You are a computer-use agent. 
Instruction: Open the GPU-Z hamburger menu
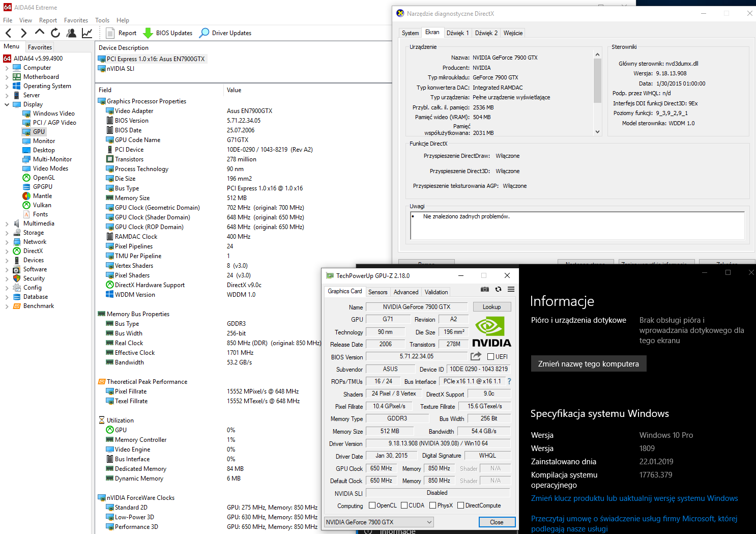tap(511, 289)
